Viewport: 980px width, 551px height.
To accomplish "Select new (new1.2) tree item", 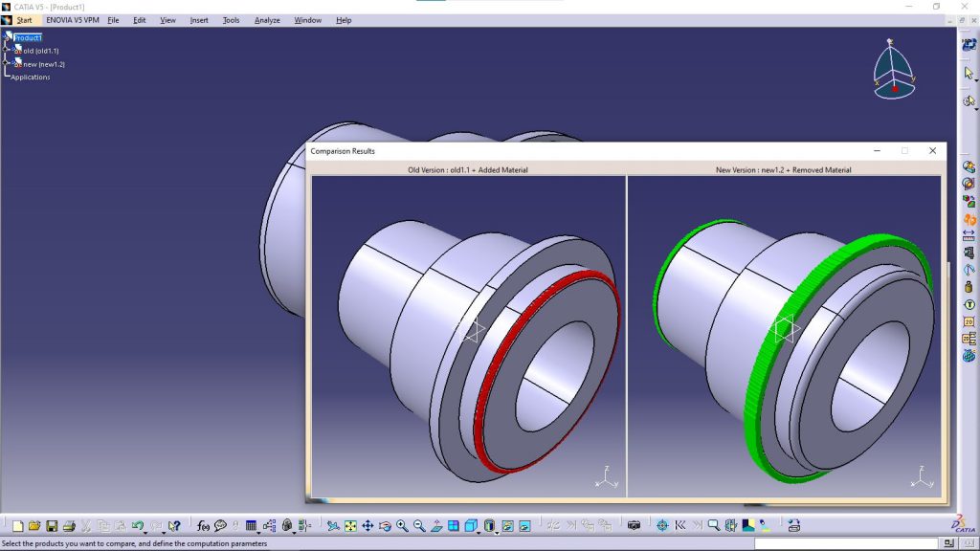I will point(44,64).
